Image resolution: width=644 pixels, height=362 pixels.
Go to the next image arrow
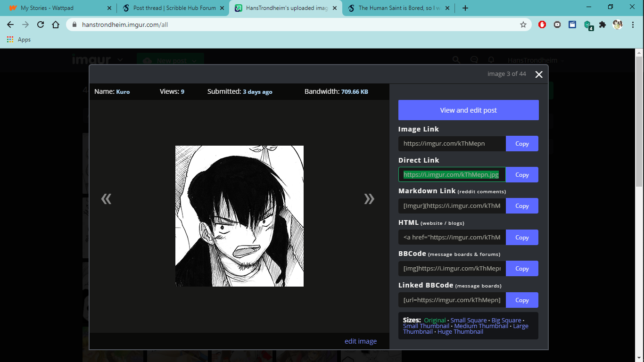click(x=369, y=199)
